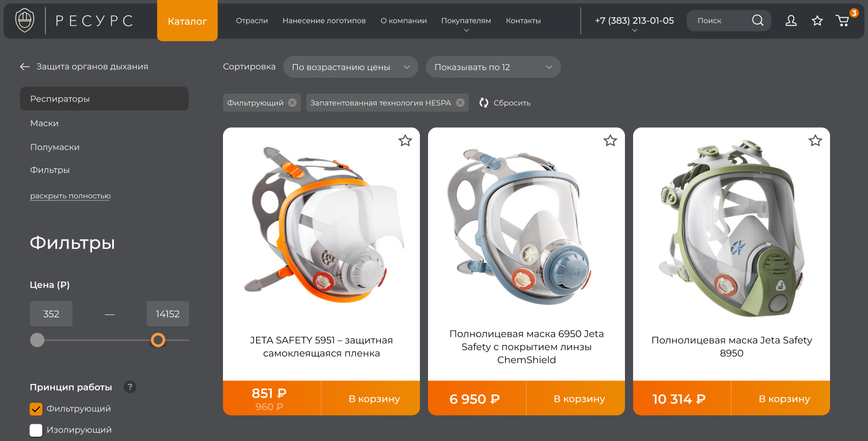The width and height of the screenshot is (868, 441).
Task: Select the Респираторы category
Action: pyautogui.click(x=104, y=99)
